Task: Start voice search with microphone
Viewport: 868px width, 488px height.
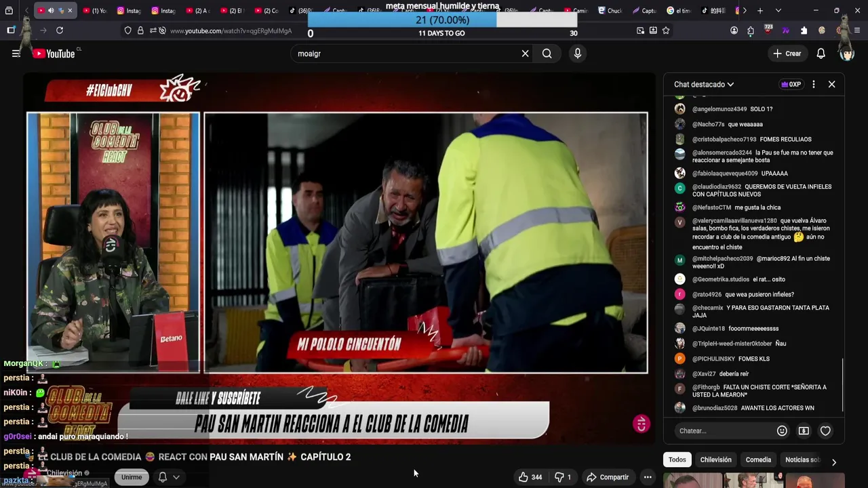Action: pos(578,54)
